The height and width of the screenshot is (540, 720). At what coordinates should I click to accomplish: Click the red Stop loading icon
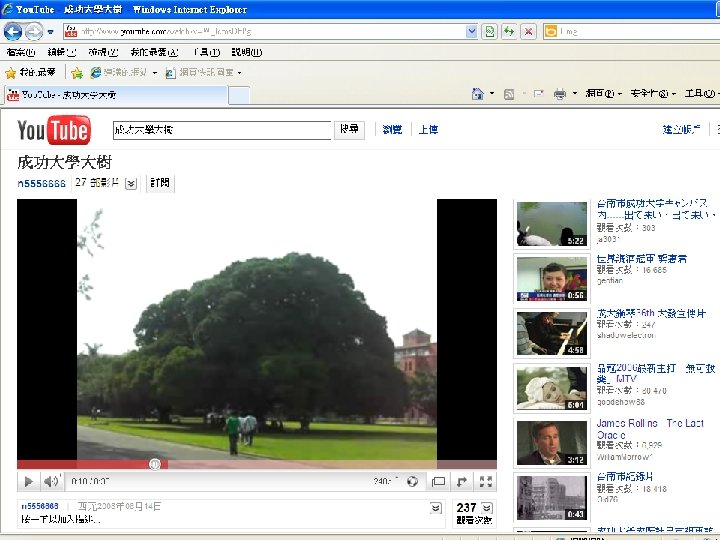point(529,32)
